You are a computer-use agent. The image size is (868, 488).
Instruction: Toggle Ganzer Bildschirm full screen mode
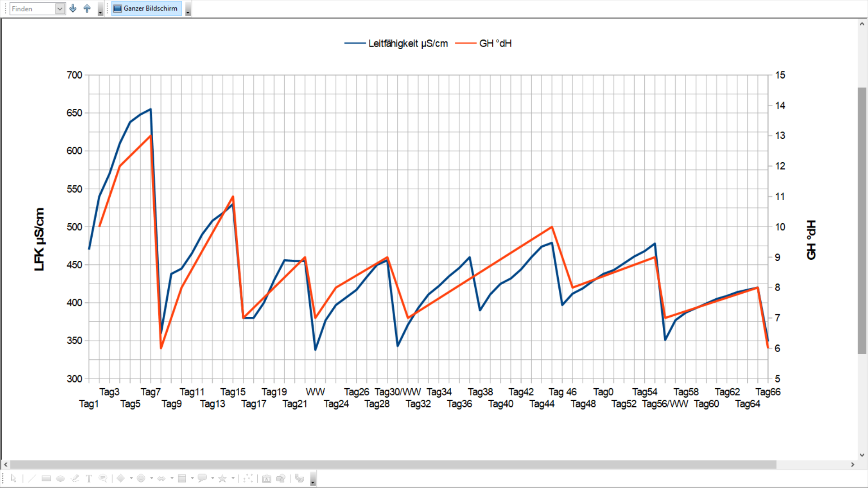(x=146, y=8)
